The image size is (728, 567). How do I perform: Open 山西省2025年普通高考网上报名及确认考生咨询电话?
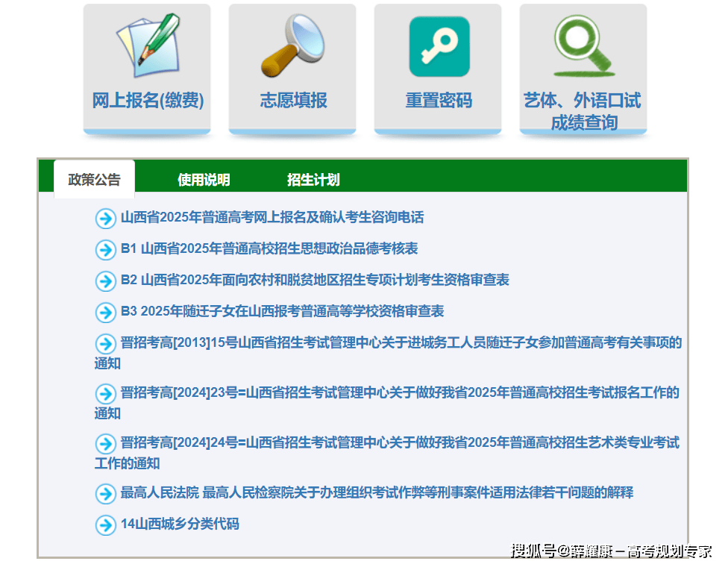pos(272,217)
